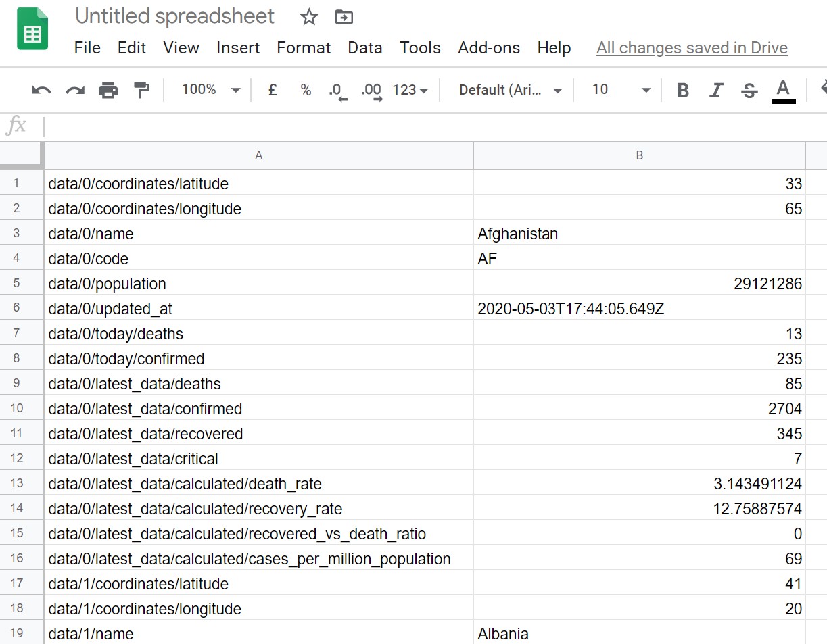
Task: Open the Google Sheets home logo
Action: (x=32, y=30)
